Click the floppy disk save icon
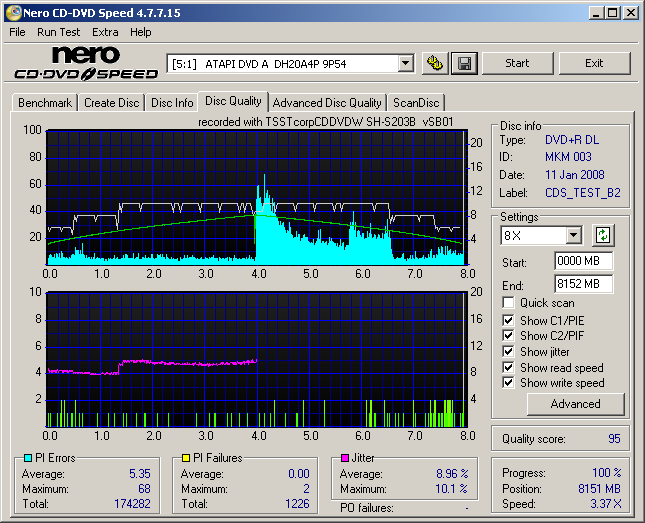The height and width of the screenshot is (523, 645). coord(464,63)
